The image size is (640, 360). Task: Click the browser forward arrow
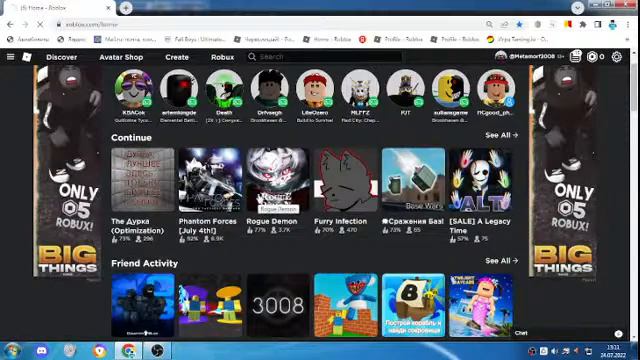point(25,24)
